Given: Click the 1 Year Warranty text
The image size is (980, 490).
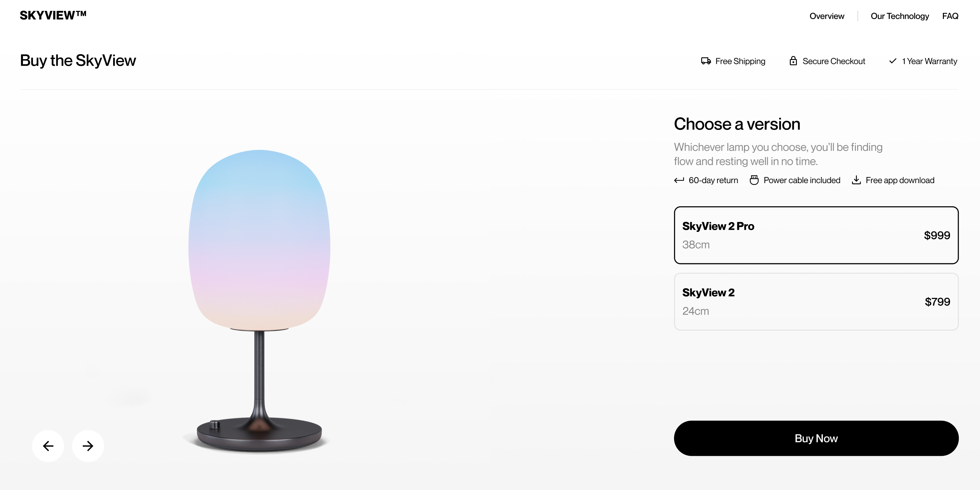Looking at the screenshot, I should [x=929, y=61].
